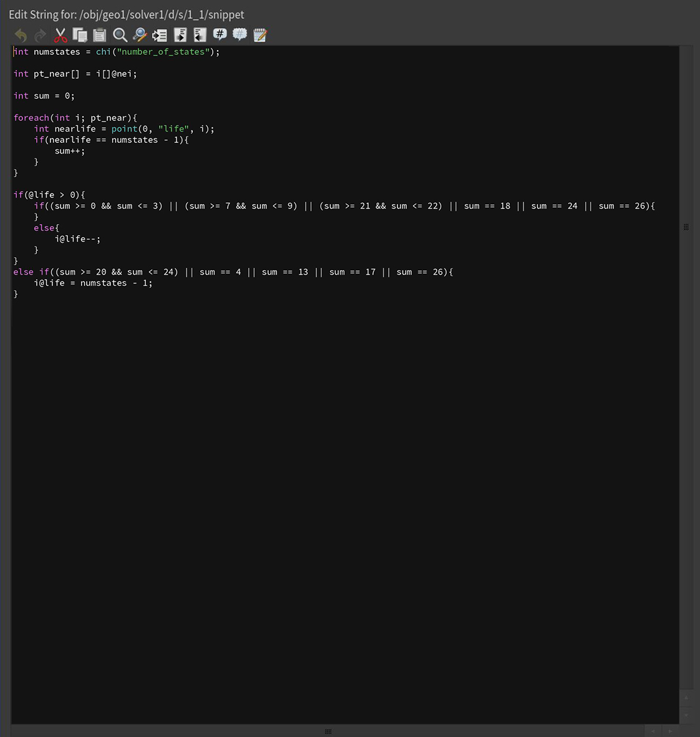Image resolution: width=700 pixels, height=737 pixels.
Task: Place cursor in "number_of_states" string
Action: pyautogui.click(x=163, y=52)
